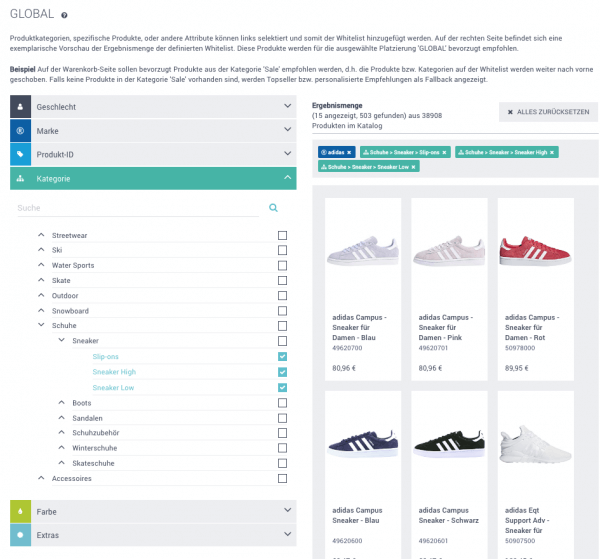The height and width of the screenshot is (559, 600).
Task: Click the Kategorie hierarchy icon
Action: (x=20, y=178)
